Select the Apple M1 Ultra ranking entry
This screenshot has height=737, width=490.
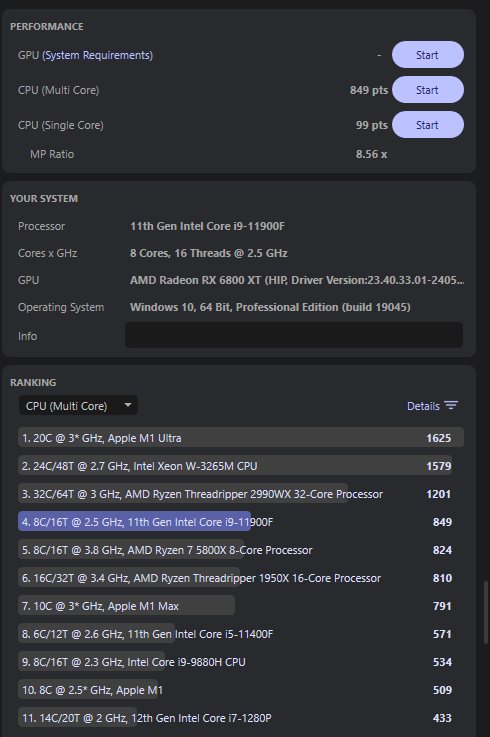241,438
